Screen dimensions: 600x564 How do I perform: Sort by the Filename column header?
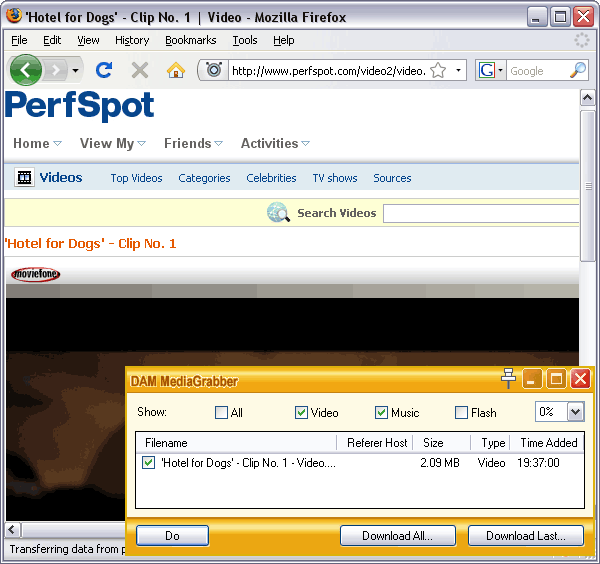(236, 443)
